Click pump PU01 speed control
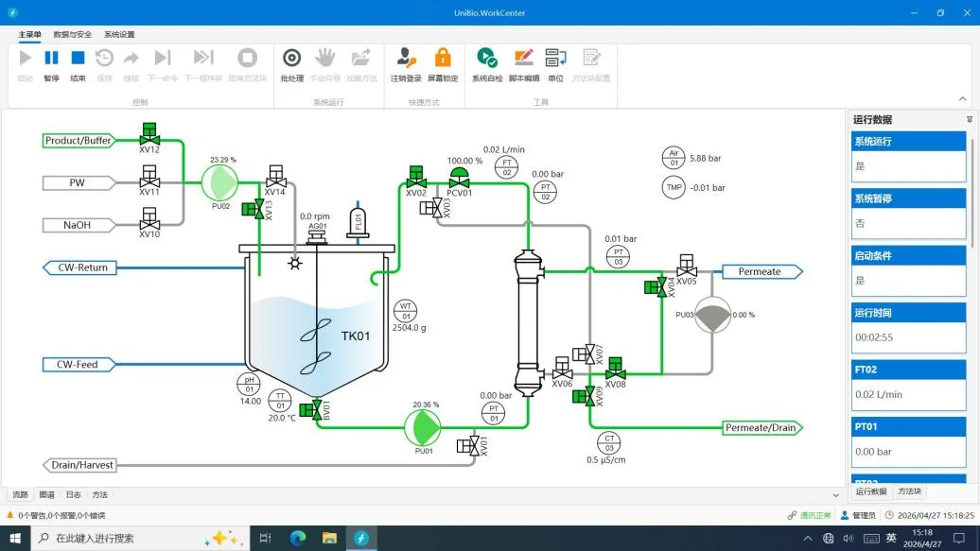 click(423, 427)
